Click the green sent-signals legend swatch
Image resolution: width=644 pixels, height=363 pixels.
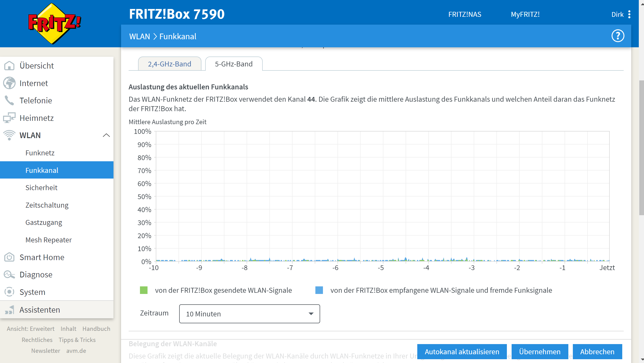144,290
